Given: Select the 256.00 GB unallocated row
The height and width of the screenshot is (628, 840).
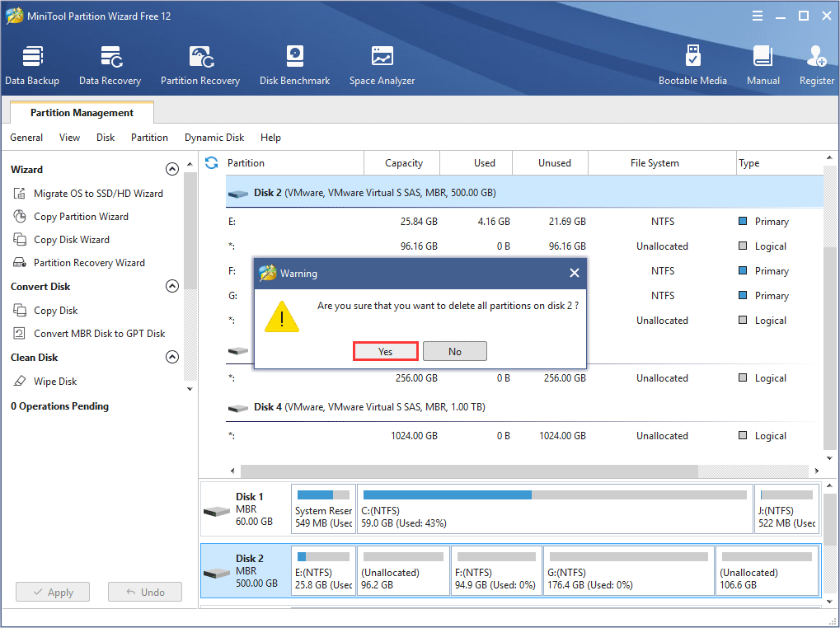Looking at the screenshot, I should (x=524, y=378).
